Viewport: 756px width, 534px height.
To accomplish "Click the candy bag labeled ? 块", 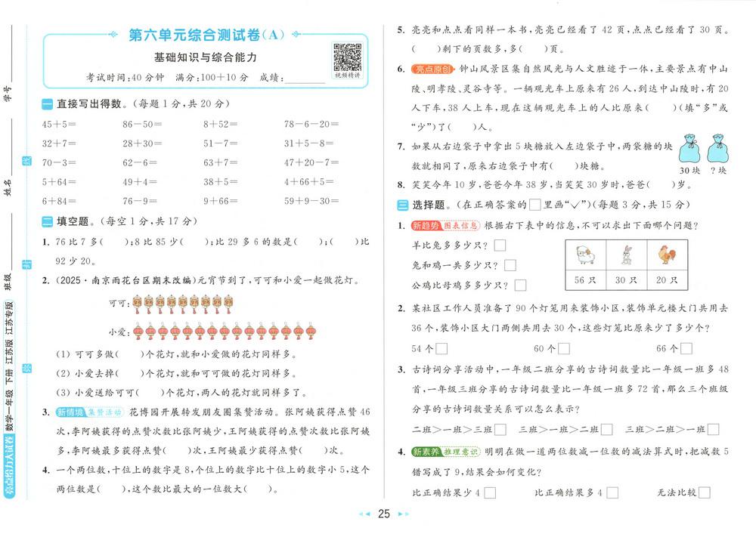I will tap(718, 149).
